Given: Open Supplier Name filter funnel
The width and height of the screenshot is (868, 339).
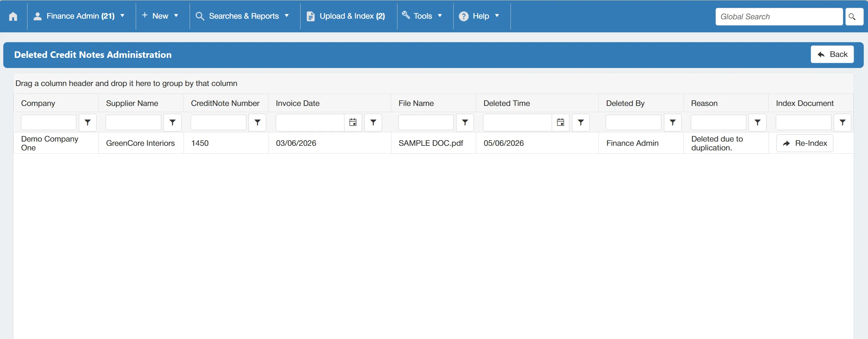Looking at the screenshot, I should tap(173, 123).
